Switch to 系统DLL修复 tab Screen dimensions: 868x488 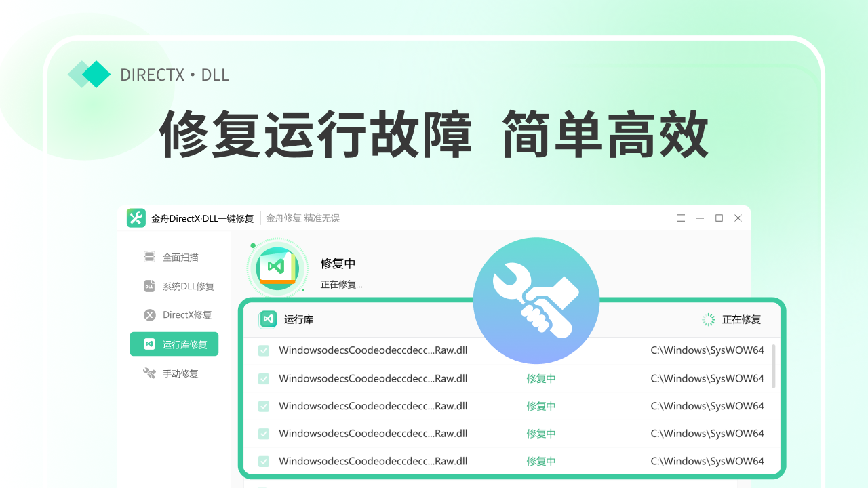pyautogui.click(x=188, y=287)
